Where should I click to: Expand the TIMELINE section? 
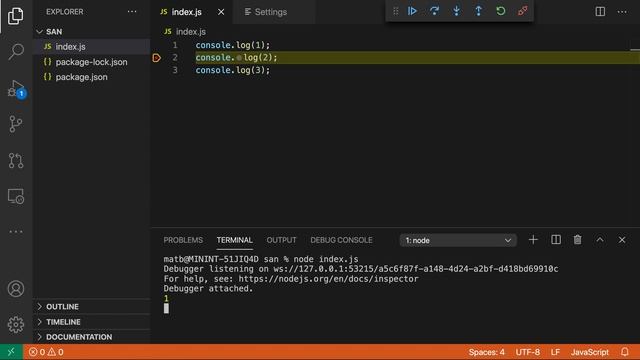click(x=91, y=322)
